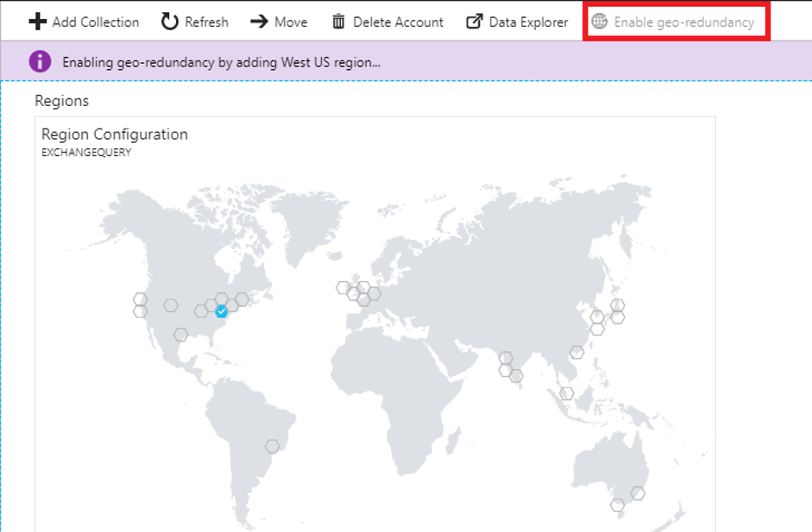
Task: Select the Hong Kong region hexagon
Action: coord(577,353)
